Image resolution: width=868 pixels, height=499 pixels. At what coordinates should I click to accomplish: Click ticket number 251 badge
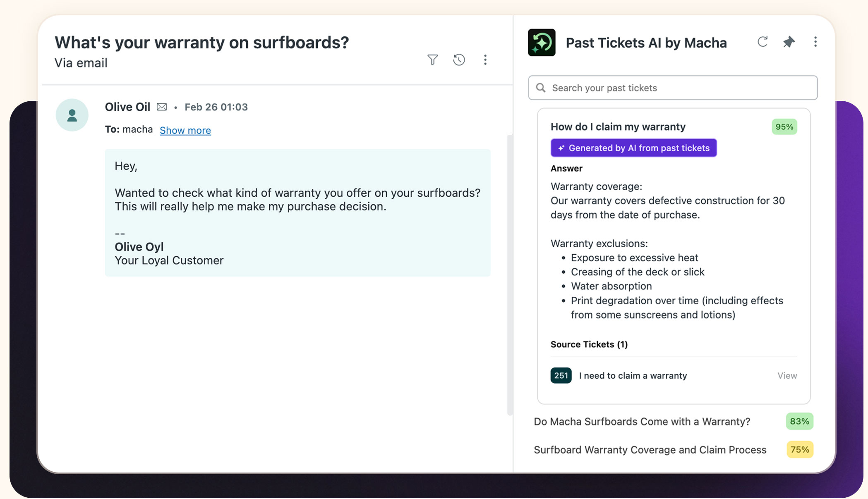(x=561, y=375)
